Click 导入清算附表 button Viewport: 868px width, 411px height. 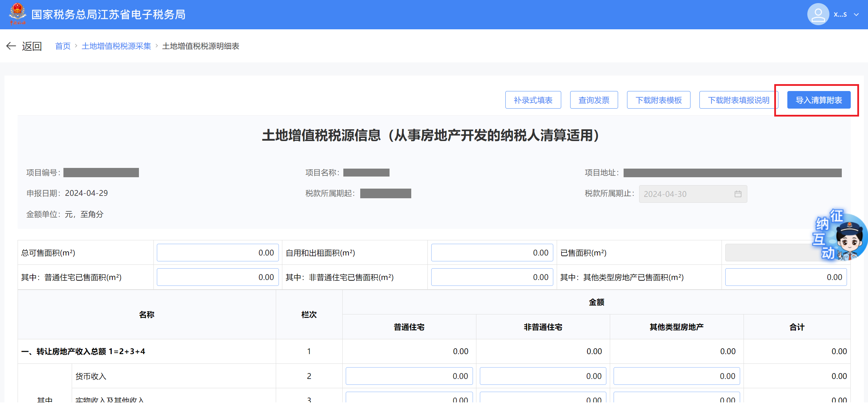[x=819, y=100]
